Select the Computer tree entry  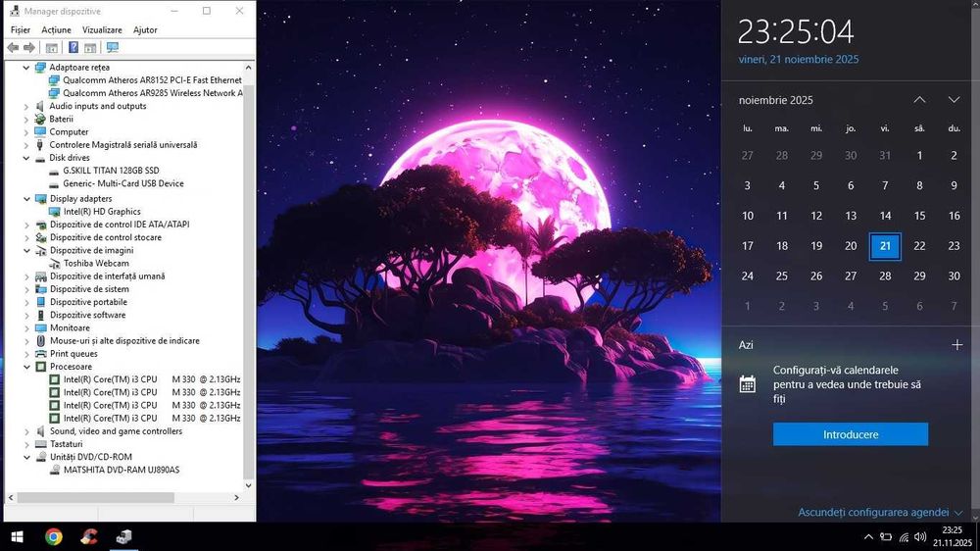[x=69, y=132]
